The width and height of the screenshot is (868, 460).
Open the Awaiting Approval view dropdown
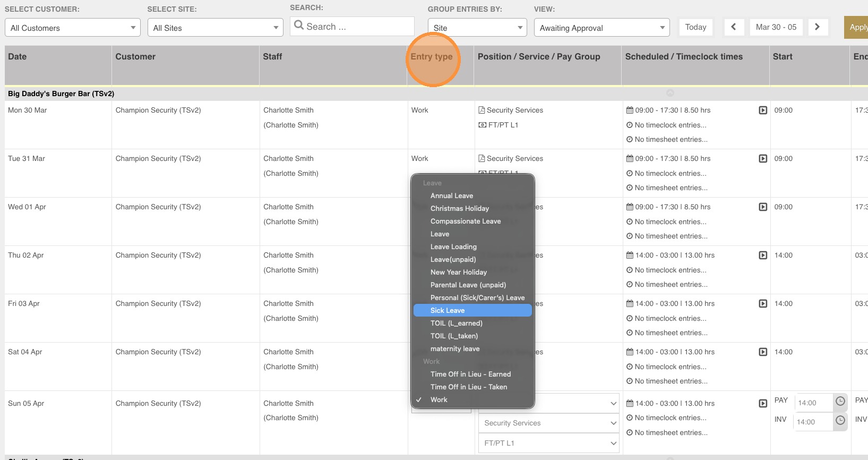click(x=601, y=28)
